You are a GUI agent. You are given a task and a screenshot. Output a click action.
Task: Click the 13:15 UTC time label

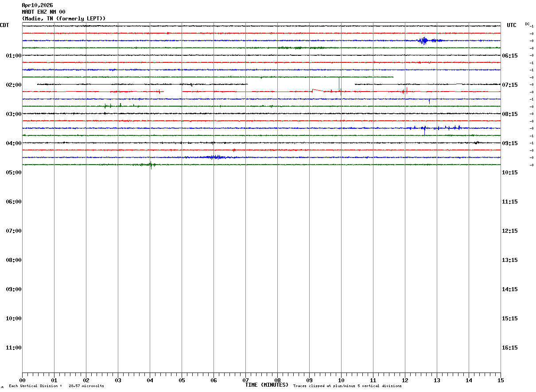(509, 260)
